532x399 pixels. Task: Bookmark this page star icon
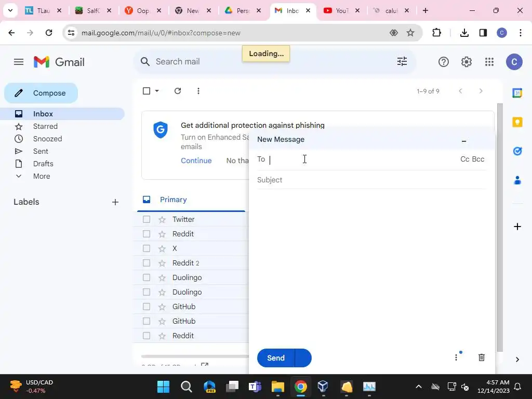tap(410, 33)
